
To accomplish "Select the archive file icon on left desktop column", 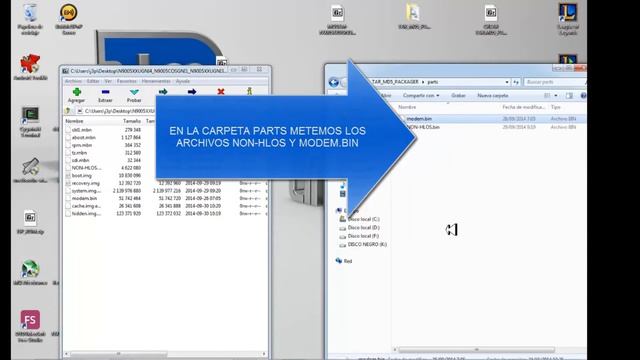I will coord(30,218).
